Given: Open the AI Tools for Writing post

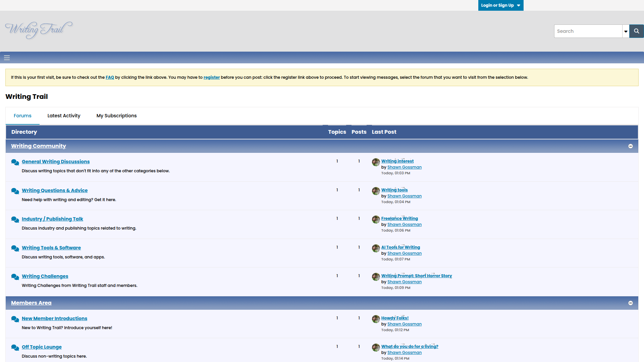Looking at the screenshot, I should point(400,247).
